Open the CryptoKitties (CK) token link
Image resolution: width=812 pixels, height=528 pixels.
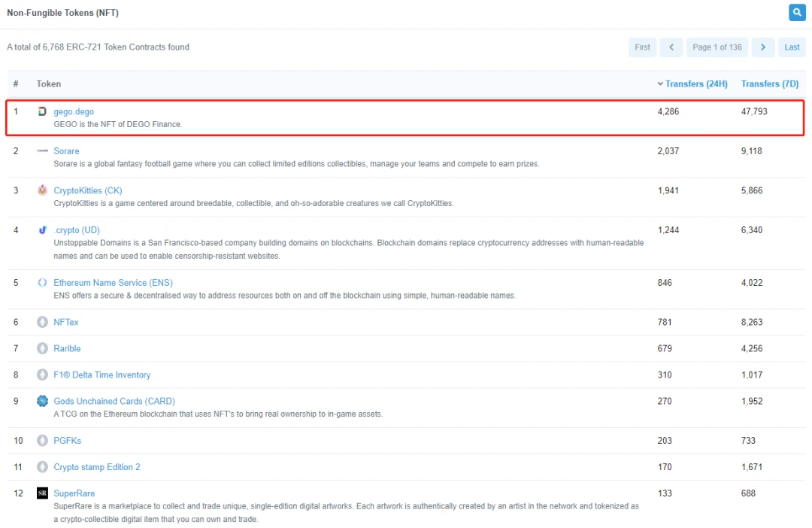(88, 190)
